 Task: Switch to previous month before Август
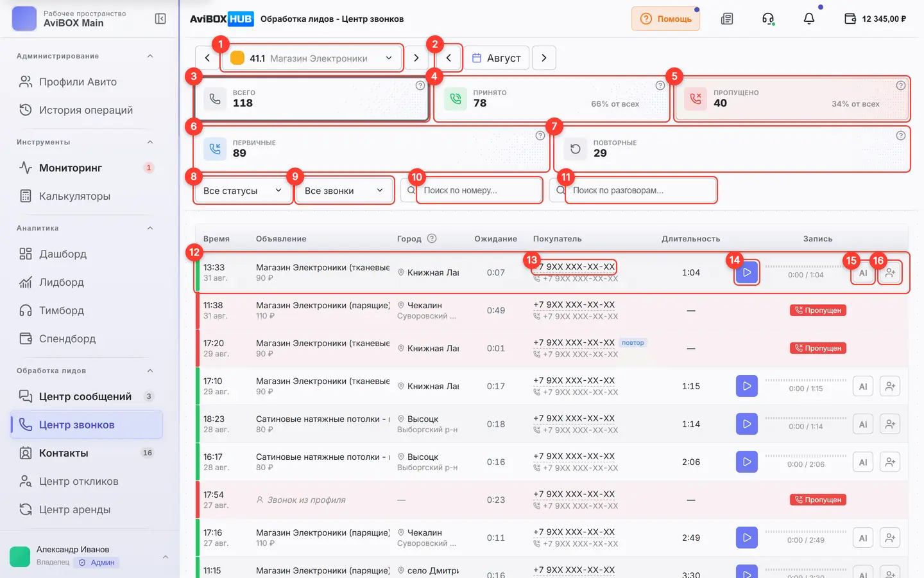click(x=449, y=58)
